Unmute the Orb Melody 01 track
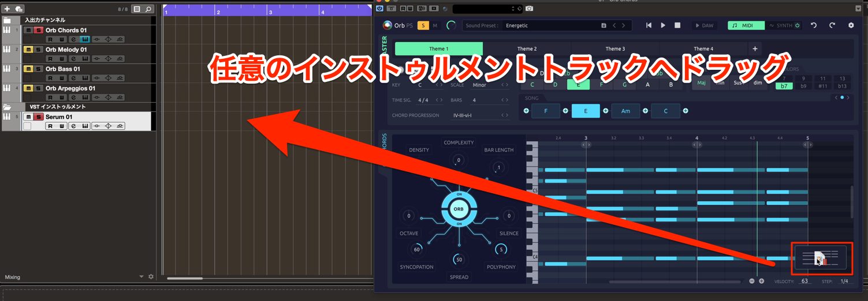 (x=28, y=50)
